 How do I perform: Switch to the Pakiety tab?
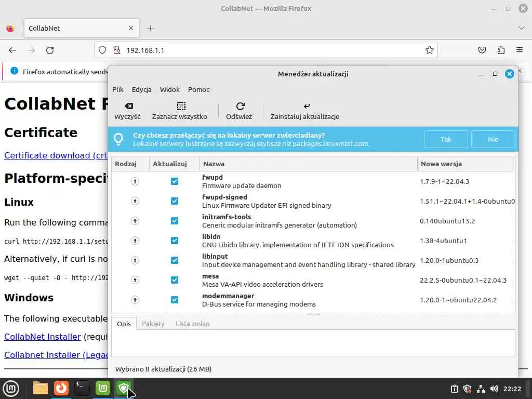point(153,324)
